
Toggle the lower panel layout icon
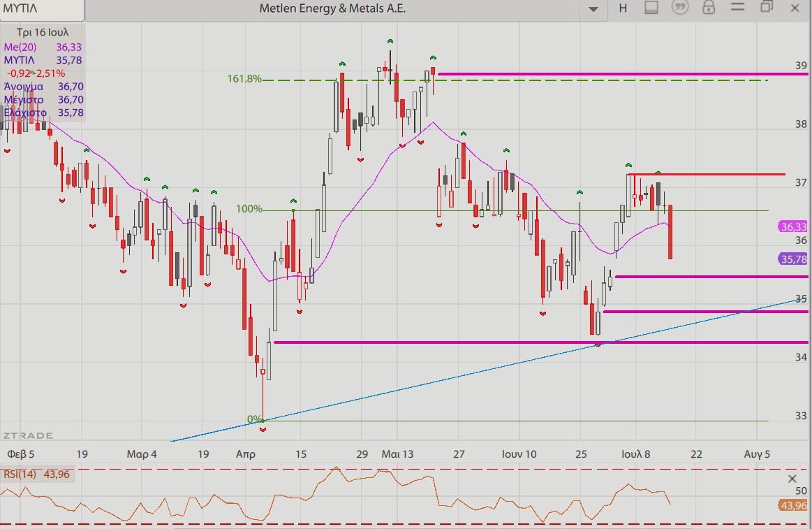pos(651,8)
